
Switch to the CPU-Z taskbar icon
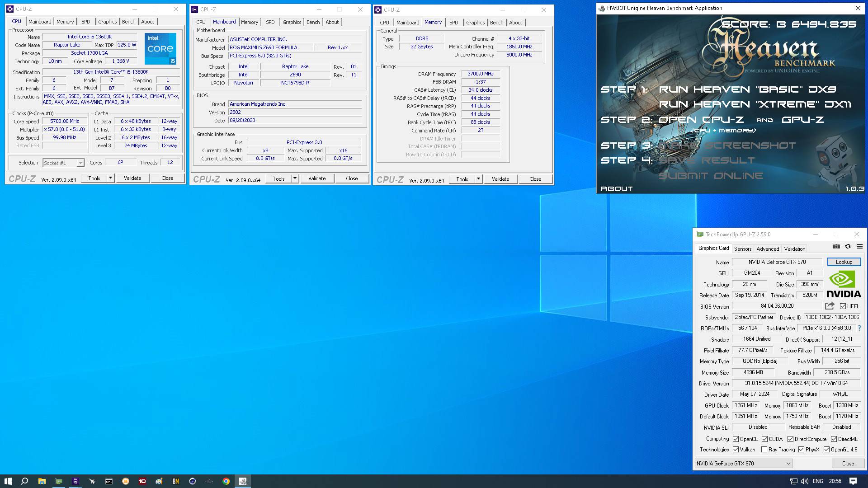point(75,481)
